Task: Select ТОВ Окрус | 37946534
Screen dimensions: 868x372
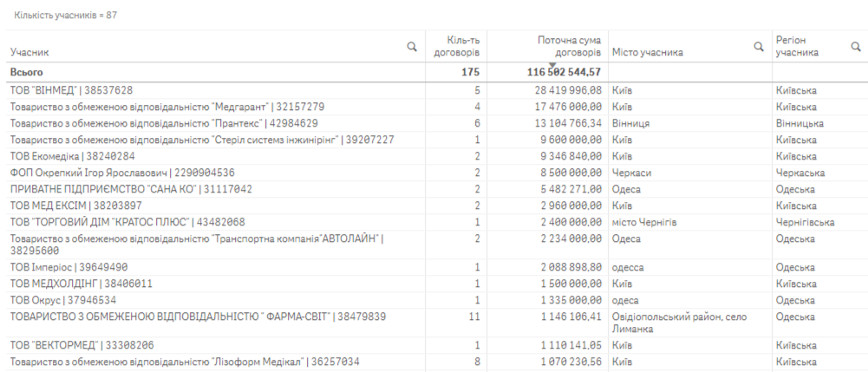Action: [x=63, y=301]
